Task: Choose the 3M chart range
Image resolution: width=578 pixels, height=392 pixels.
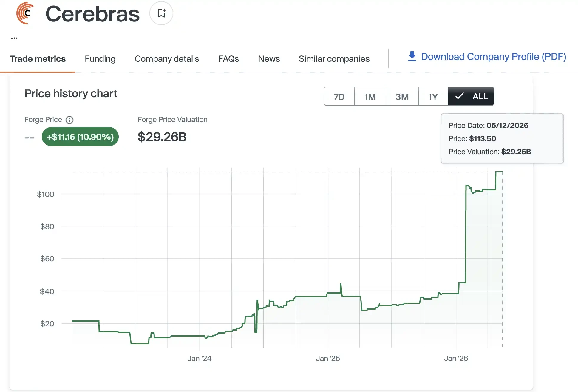Action: pyautogui.click(x=402, y=96)
